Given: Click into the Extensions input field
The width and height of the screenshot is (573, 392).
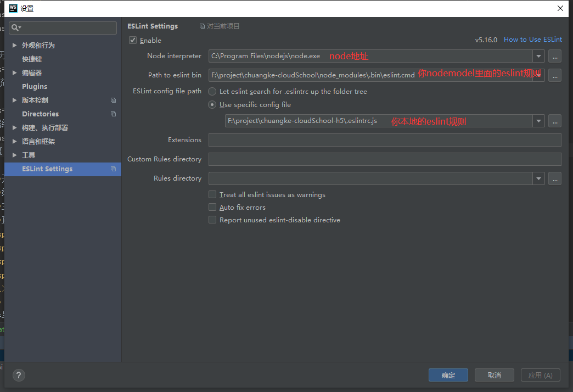Looking at the screenshot, I should tap(385, 140).
